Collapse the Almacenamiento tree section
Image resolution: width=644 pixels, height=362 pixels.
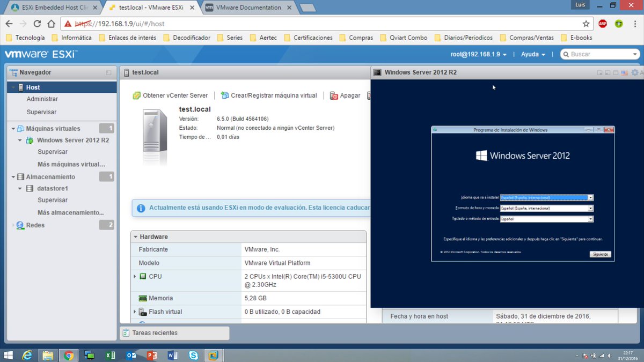(x=12, y=176)
